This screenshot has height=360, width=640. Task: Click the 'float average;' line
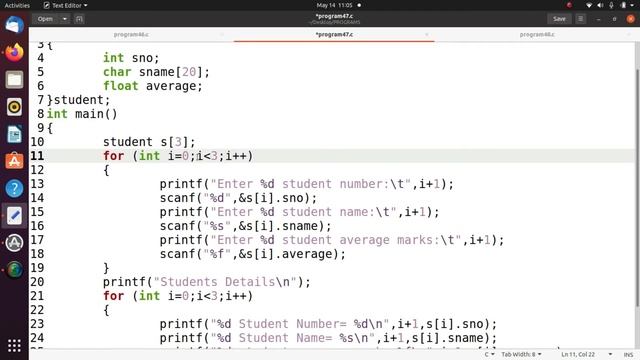click(153, 86)
